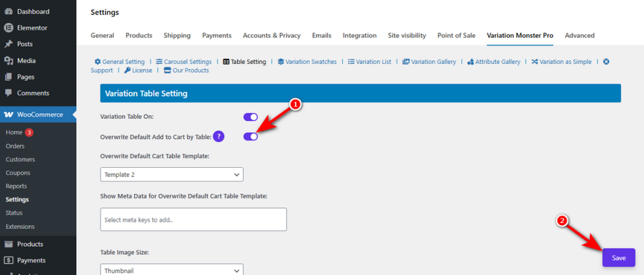Click the Variation as Simple shuffle icon

click(534, 62)
